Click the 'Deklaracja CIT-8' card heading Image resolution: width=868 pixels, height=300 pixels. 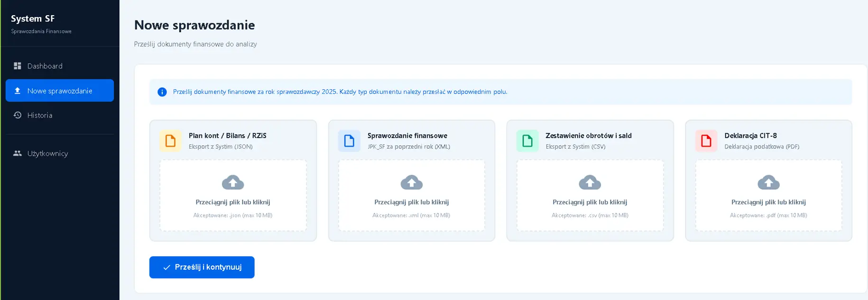click(x=751, y=136)
